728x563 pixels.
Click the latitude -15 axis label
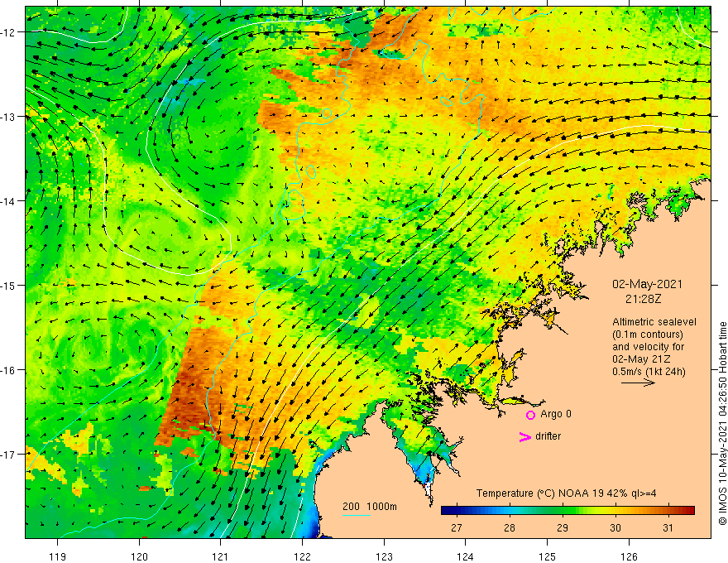click(8, 285)
